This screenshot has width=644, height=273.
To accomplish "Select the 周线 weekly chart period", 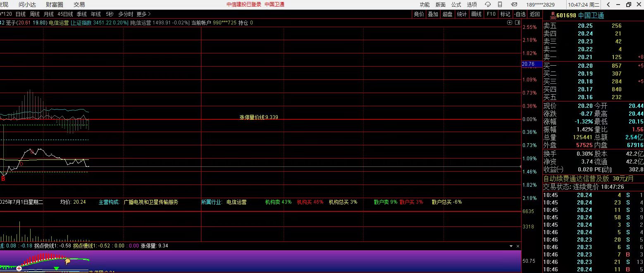I will click(x=35, y=14).
